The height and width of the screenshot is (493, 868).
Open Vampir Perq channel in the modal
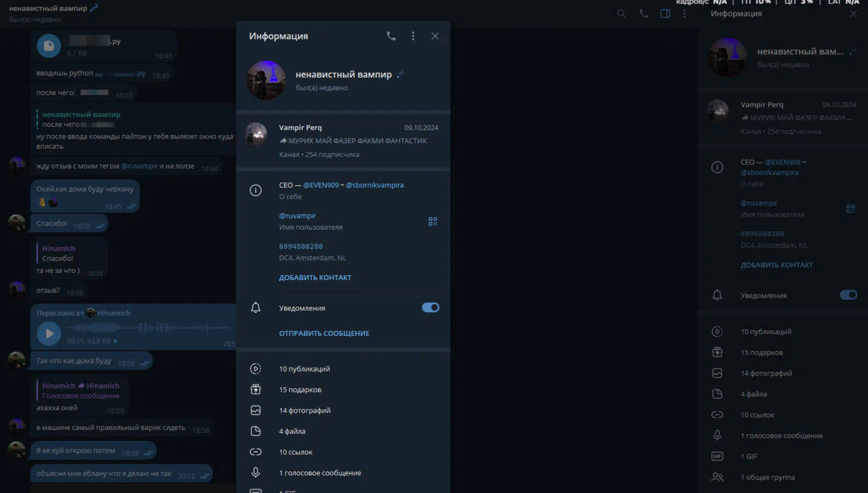click(343, 141)
